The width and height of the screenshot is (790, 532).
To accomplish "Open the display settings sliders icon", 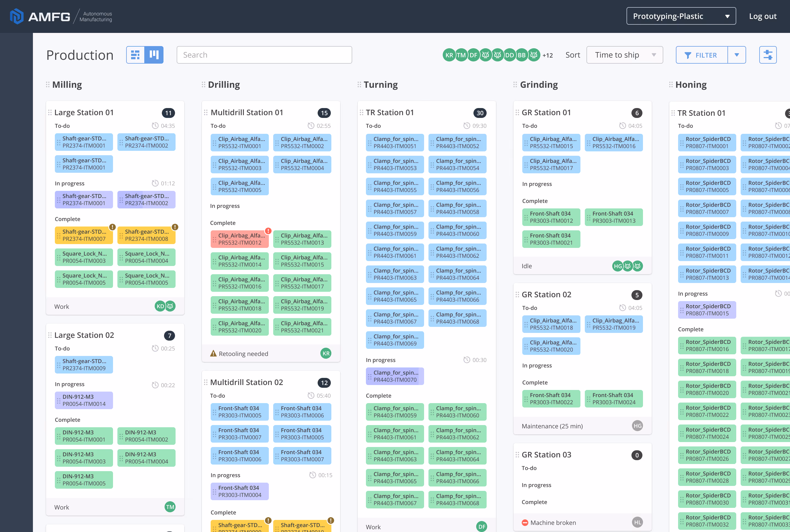I will pos(768,55).
